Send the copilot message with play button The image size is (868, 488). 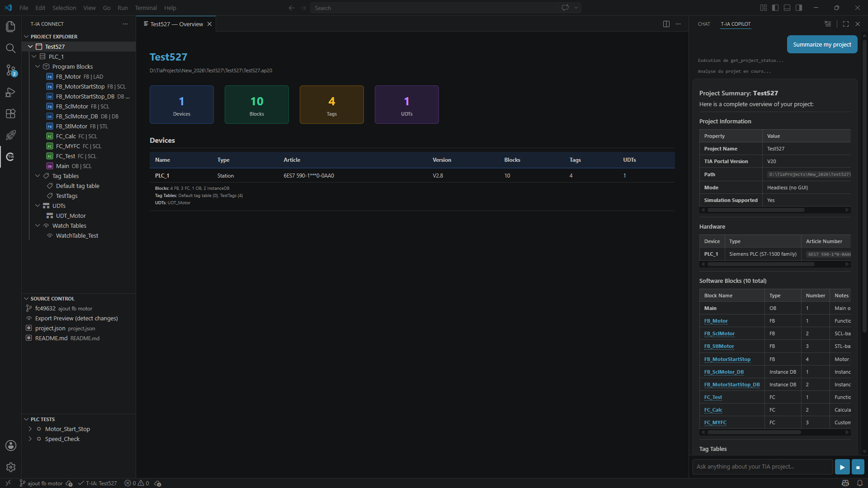(842, 467)
